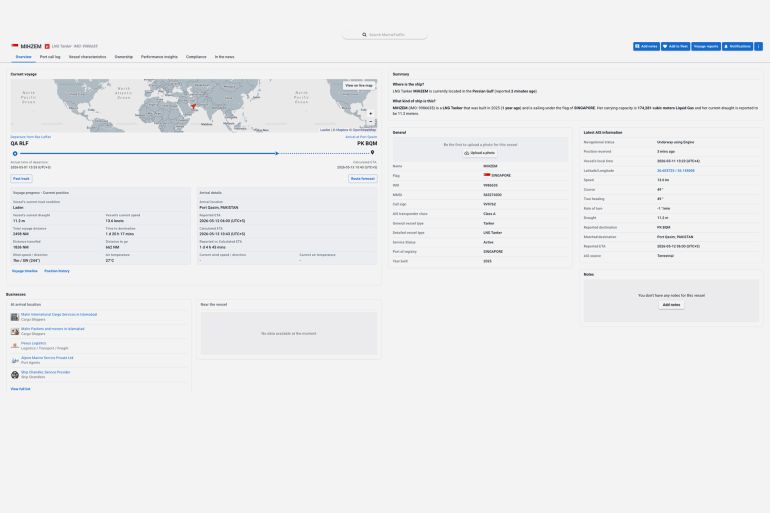Open the Voyage timeline link
Image resolution: width=770 pixels, height=513 pixels.
[x=25, y=271]
